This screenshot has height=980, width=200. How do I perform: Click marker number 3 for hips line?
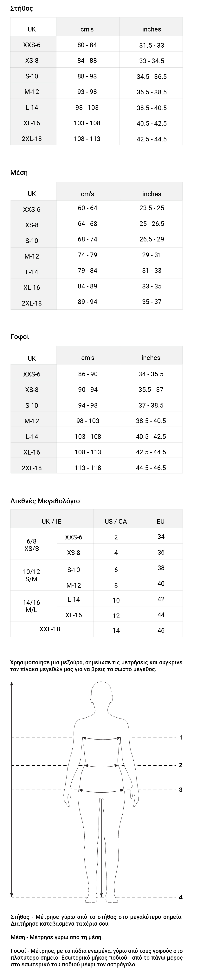[x=181, y=790]
